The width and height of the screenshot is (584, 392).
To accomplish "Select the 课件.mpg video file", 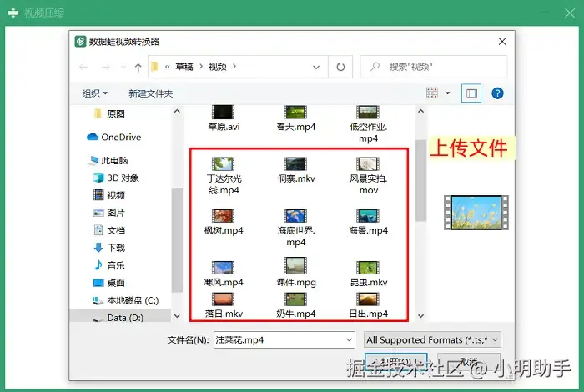I will [x=295, y=272].
